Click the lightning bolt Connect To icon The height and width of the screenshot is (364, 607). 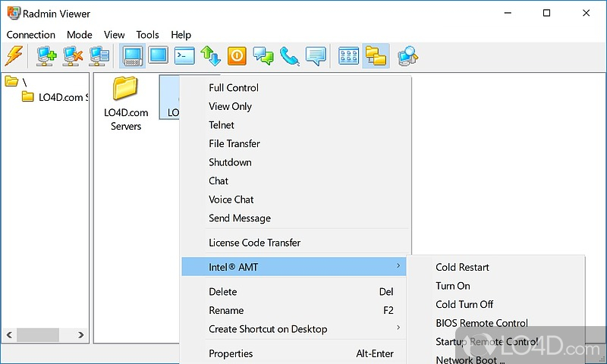click(14, 56)
